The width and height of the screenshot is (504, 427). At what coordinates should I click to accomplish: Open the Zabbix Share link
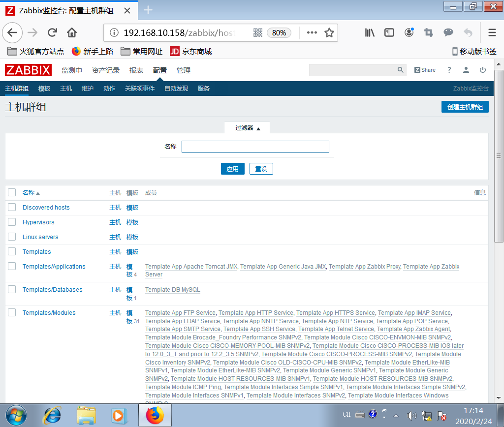tap(425, 70)
